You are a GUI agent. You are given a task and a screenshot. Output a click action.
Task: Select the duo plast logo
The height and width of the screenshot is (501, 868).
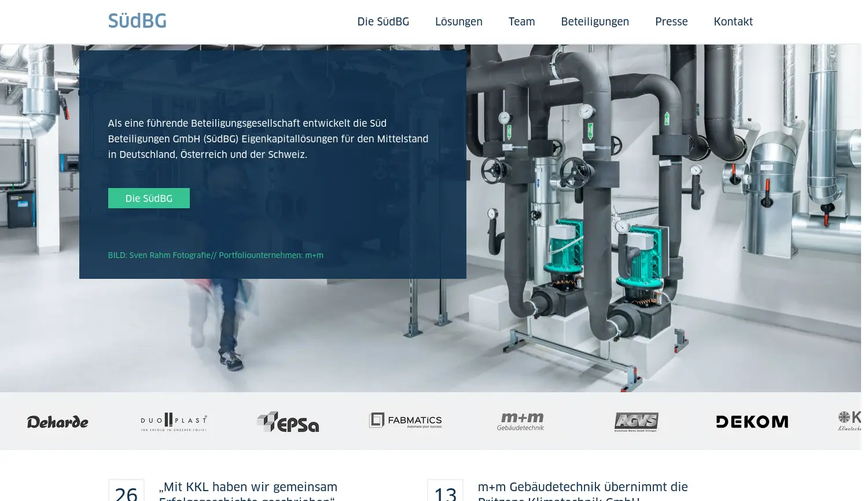173,421
